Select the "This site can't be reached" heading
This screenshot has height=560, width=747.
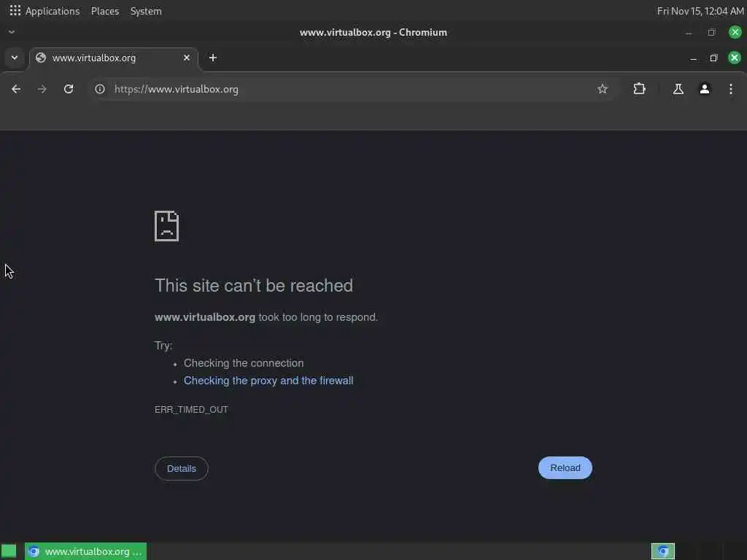pos(254,286)
